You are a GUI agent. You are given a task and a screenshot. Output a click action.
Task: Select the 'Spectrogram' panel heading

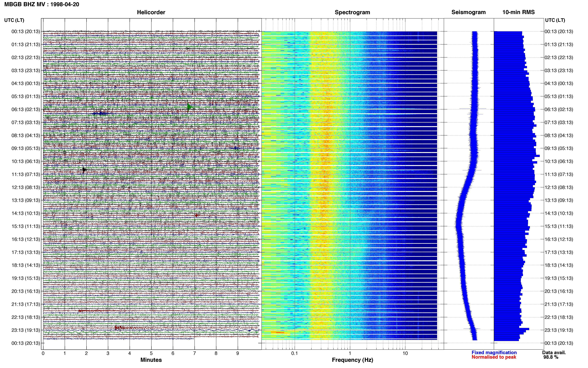click(352, 12)
